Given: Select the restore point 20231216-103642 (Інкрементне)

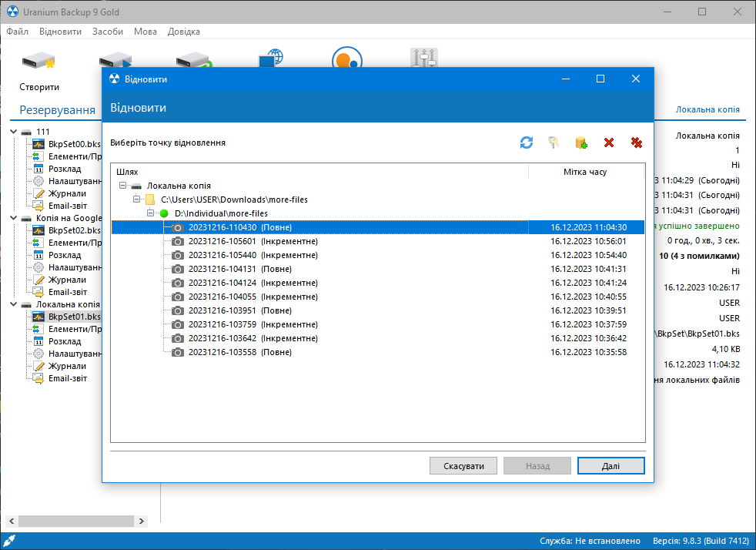Looking at the screenshot, I should (x=378, y=338).
